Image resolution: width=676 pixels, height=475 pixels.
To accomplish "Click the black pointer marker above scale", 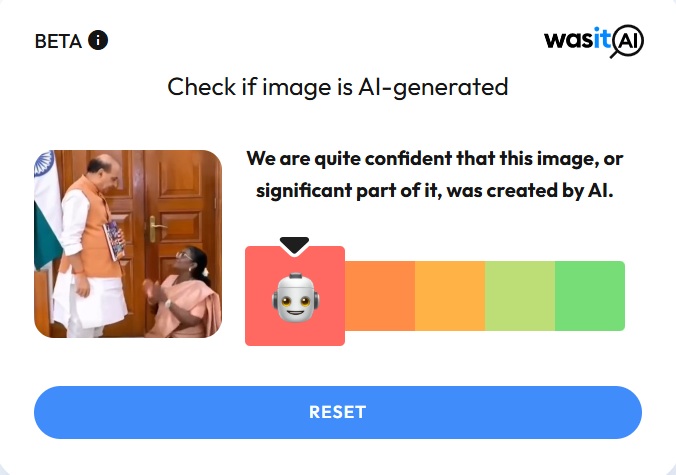I will point(294,245).
